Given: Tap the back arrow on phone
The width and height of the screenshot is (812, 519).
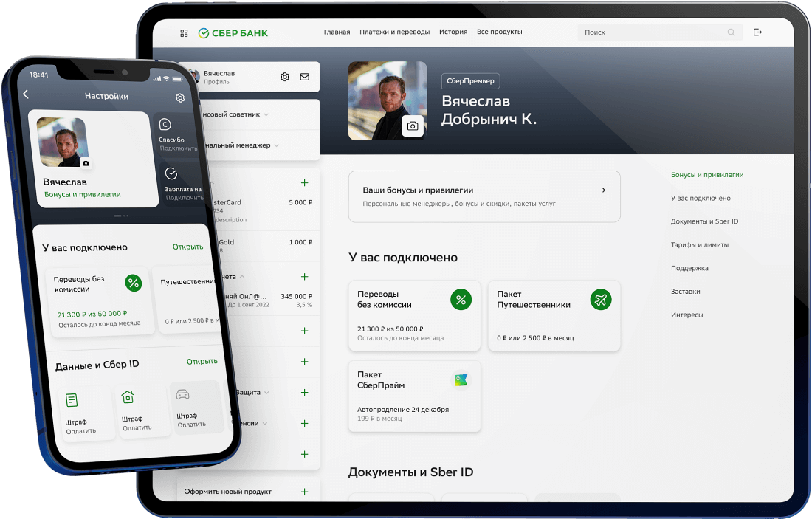Looking at the screenshot, I should tap(26, 94).
